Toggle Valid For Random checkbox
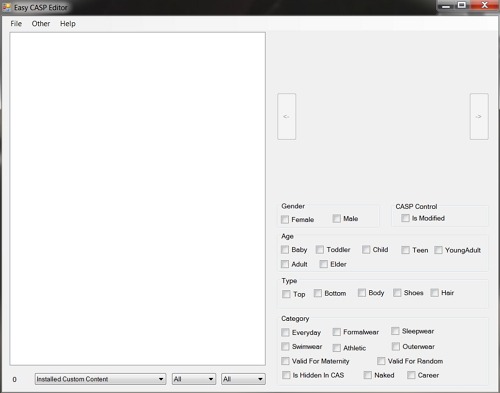This screenshot has width=500, height=393. (x=381, y=361)
